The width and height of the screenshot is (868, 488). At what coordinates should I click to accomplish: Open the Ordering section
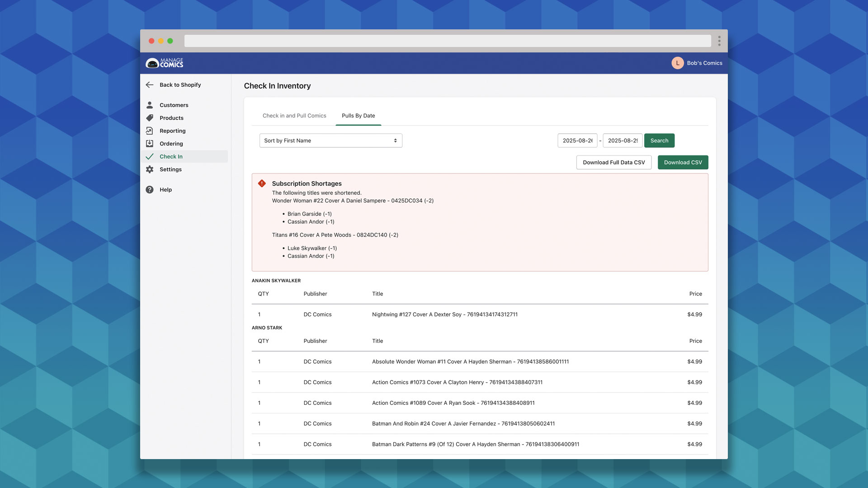coord(171,144)
